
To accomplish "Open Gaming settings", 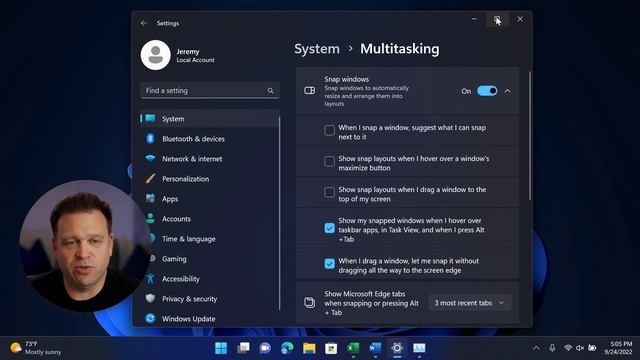I will click(x=174, y=259).
